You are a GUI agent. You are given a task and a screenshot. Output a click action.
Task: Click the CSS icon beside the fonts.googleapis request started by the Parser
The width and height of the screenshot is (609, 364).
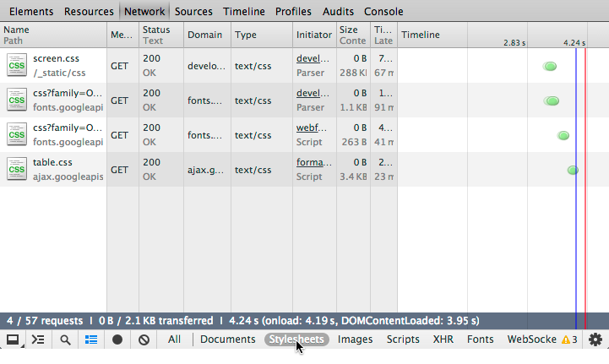click(17, 100)
